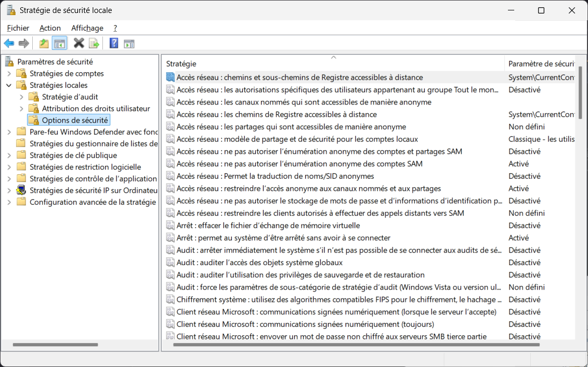The height and width of the screenshot is (367, 588).
Task: Click the Paramètre de sécurité column header
Action: [x=540, y=63]
